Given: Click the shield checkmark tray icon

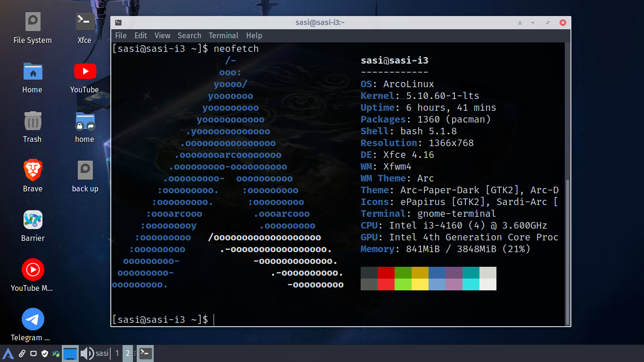Looking at the screenshot, I should tap(45, 353).
